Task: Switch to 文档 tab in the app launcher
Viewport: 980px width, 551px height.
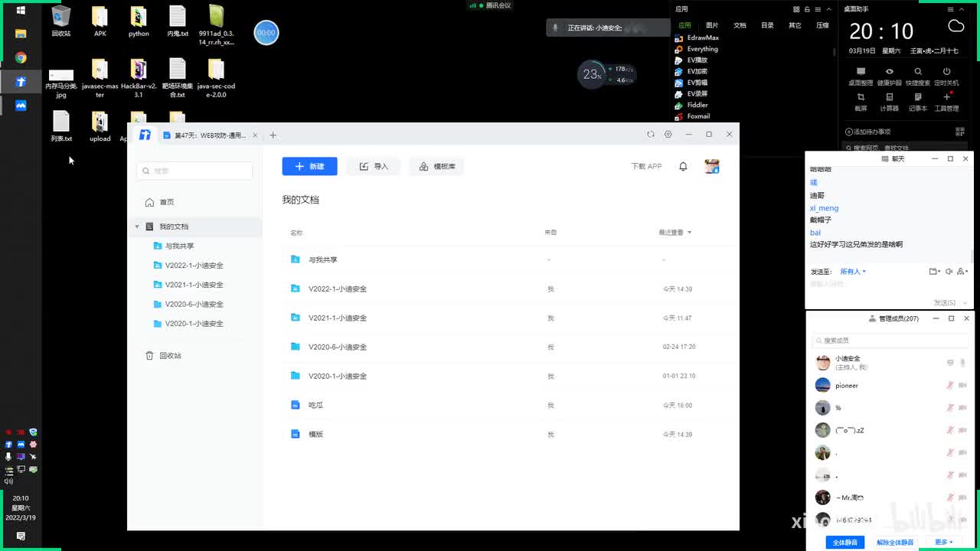Action: (740, 25)
